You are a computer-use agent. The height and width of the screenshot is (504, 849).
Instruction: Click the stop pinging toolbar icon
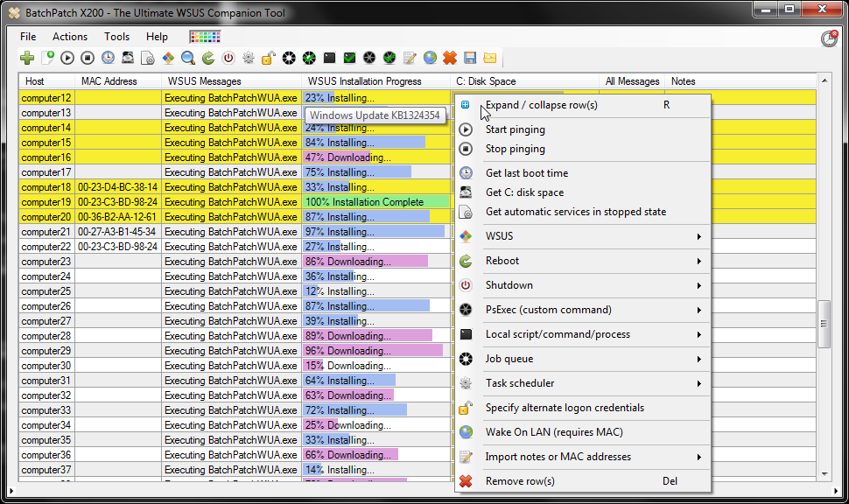(x=88, y=59)
